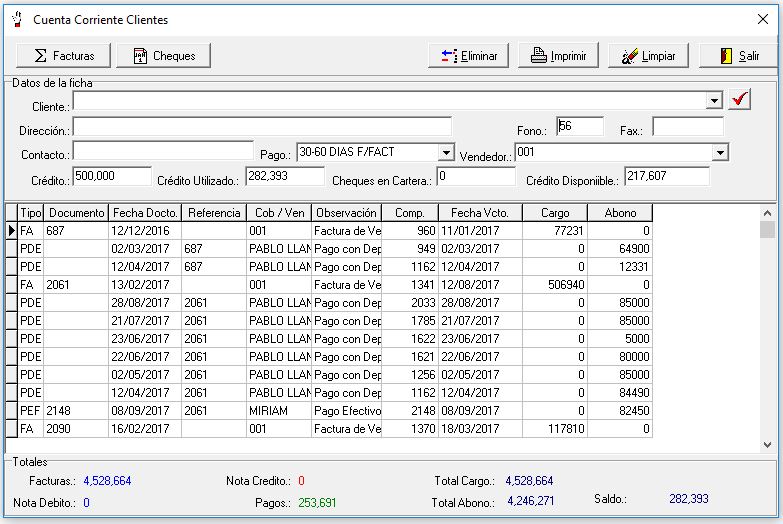The image size is (783, 524).
Task: Click the application icon in title bar
Action: [x=16, y=19]
